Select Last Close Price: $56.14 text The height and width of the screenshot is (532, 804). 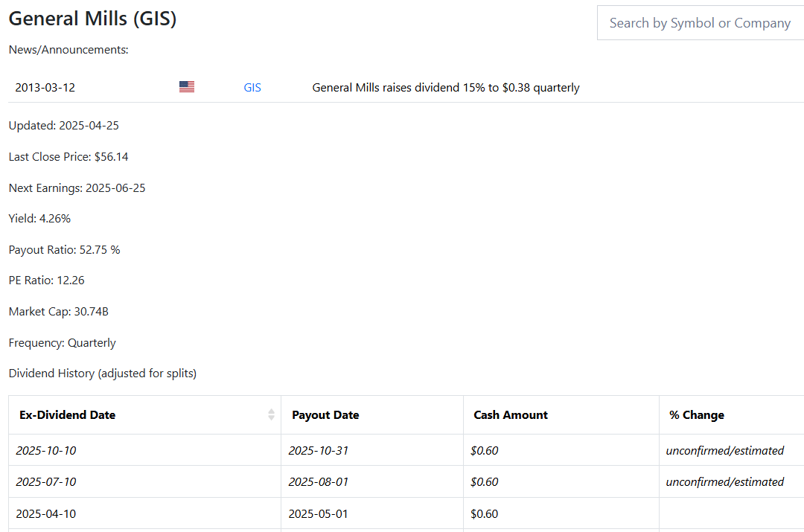pyautogui.click(x=68, y=157)
